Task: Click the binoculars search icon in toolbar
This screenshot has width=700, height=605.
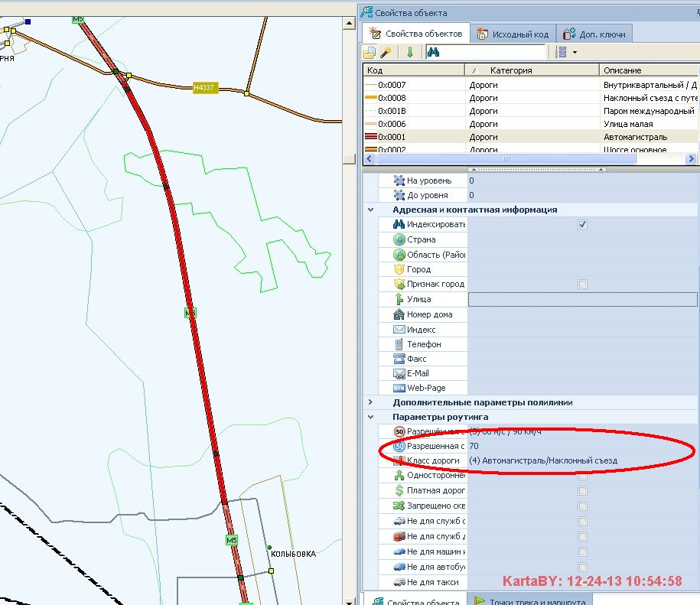Action: tap(433, 52)
